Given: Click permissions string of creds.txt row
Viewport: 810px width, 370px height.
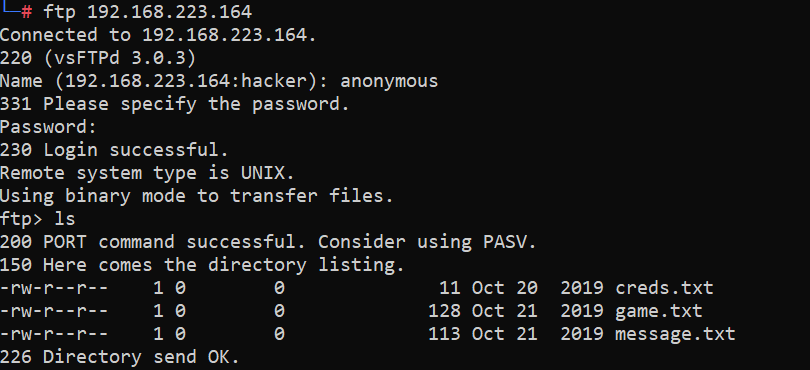Looking at the screenshot, I should coord(54,287).
